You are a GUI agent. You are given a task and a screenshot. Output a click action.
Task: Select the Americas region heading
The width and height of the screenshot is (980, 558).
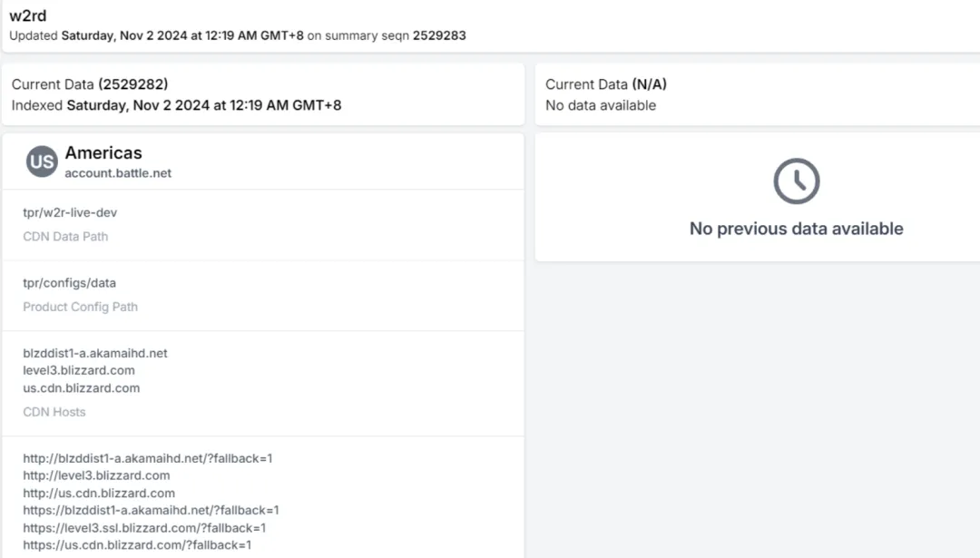pyautogui.click(x=103, y=153)
